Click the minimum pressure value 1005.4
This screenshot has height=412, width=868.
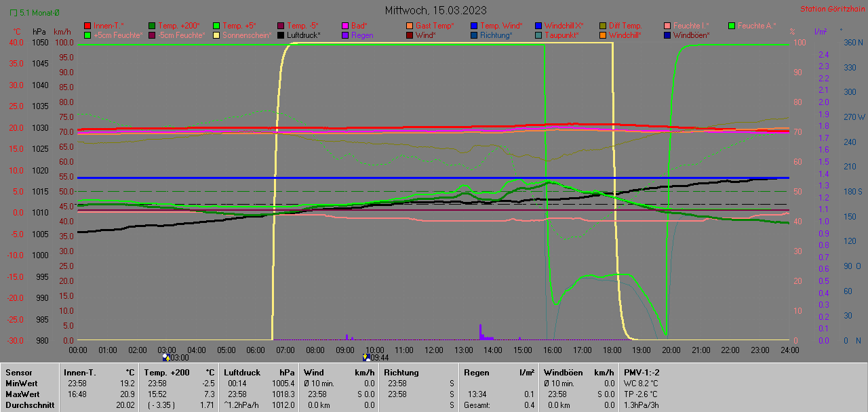coord(283,384)
